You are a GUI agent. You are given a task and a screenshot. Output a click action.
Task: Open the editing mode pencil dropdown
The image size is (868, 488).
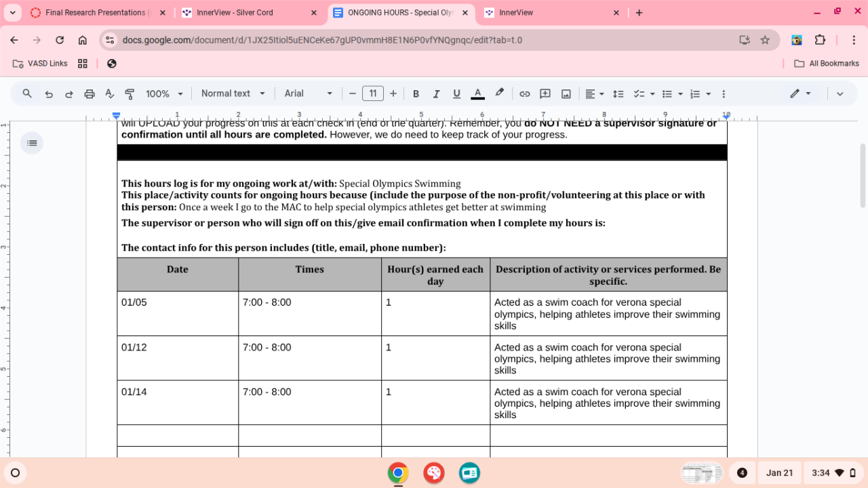click(x=801, y=94)
